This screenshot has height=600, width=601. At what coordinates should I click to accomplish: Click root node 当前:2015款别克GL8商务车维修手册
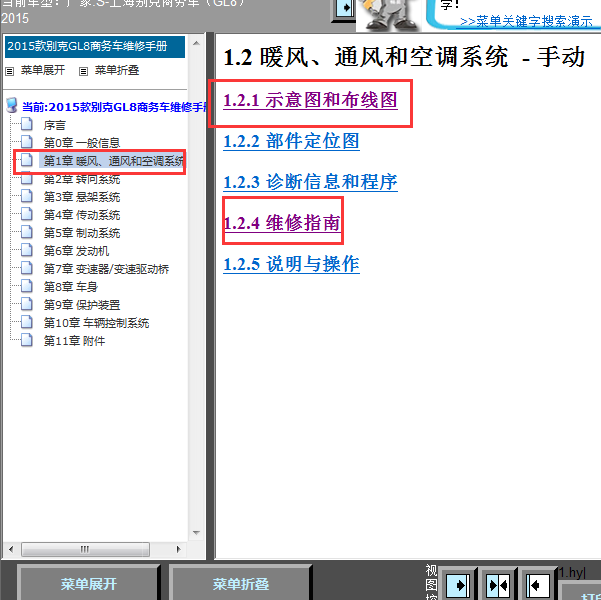click(x=114, y=107)
